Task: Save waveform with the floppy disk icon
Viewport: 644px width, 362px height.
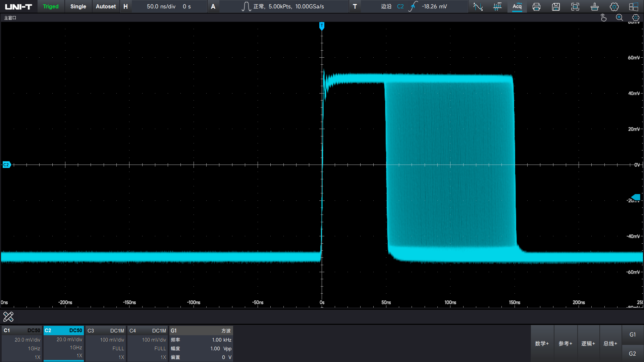Action: click(x=556, y=7)
